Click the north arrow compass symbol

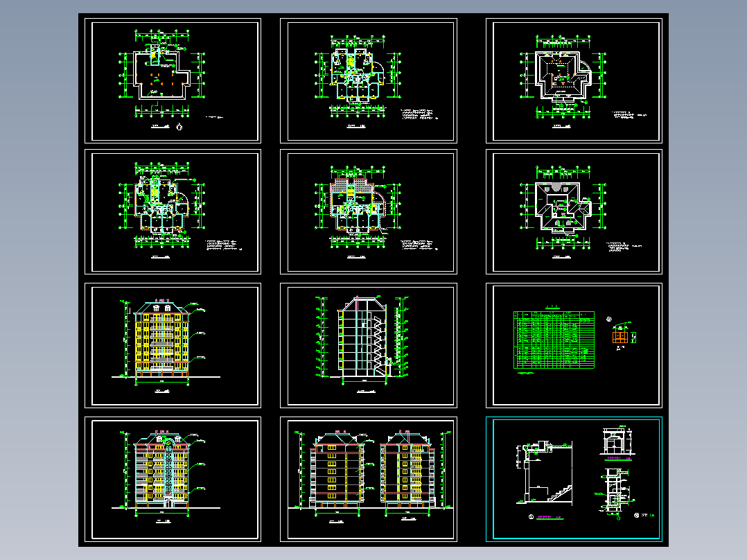tap(179, 127)
